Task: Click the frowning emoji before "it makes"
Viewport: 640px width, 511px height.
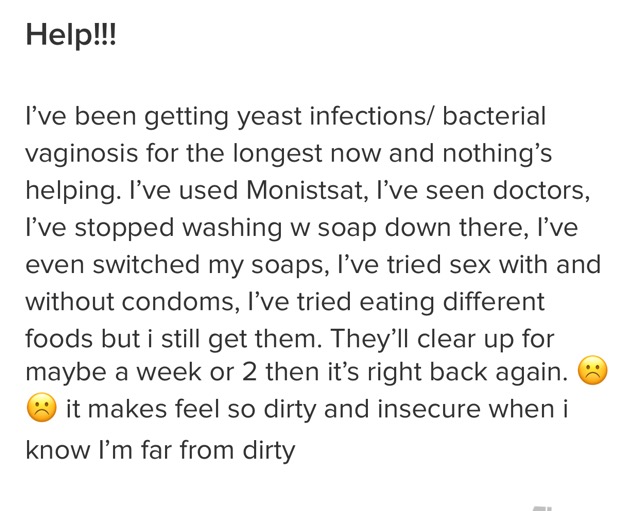Action: 41,407
